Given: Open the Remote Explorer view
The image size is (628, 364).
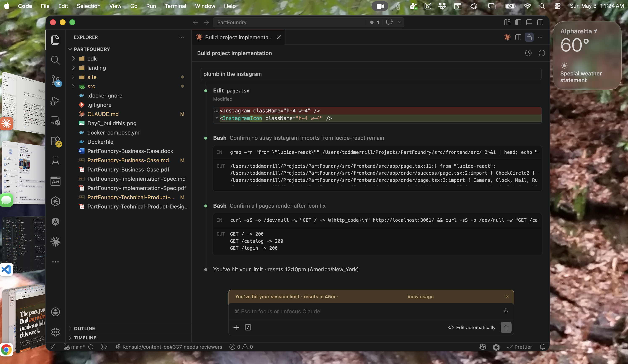Looking at the screenshot, I should pyautogui.click(x=55, y=121).
